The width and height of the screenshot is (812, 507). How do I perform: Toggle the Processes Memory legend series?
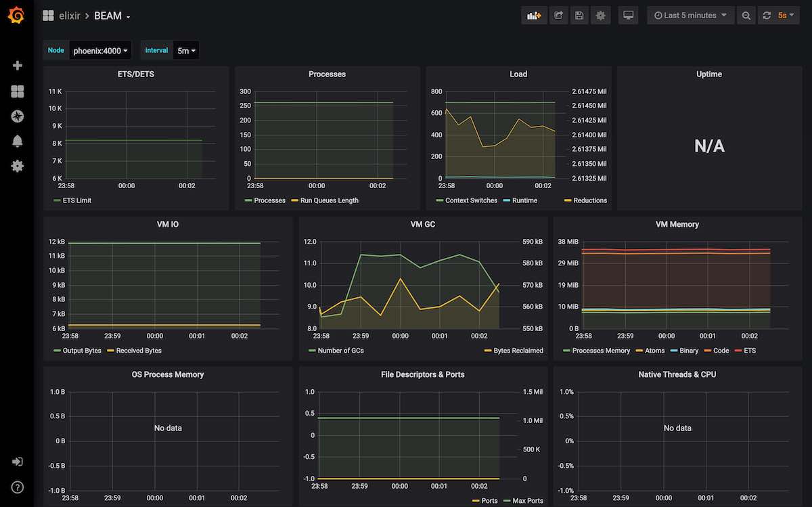tap(601, 351)
